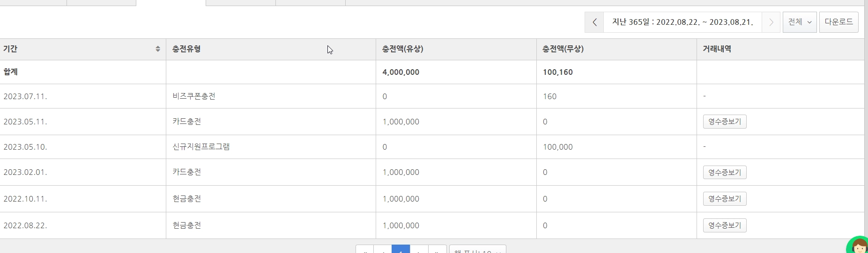Go to the next date range arrow

(x=771, y=22)
